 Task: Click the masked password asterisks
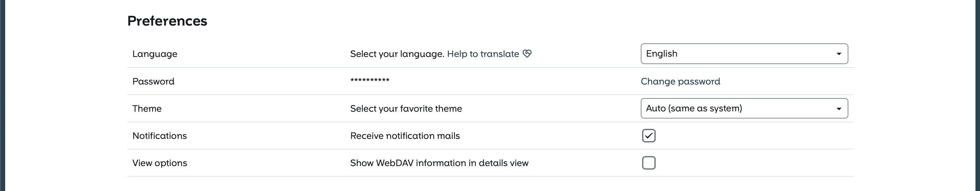[370, 81]
